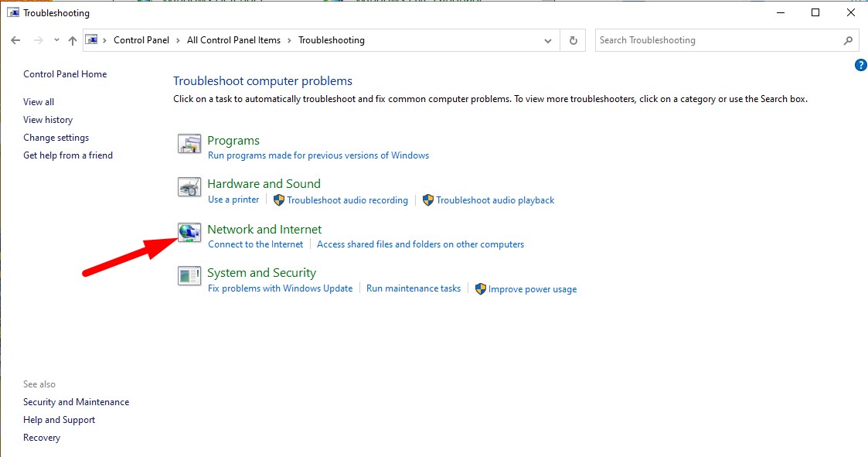Image resolution: width=868 pixels, height=457 pixels.
Task: Open View all in the sidebar
Action: (x=39, y=102)
